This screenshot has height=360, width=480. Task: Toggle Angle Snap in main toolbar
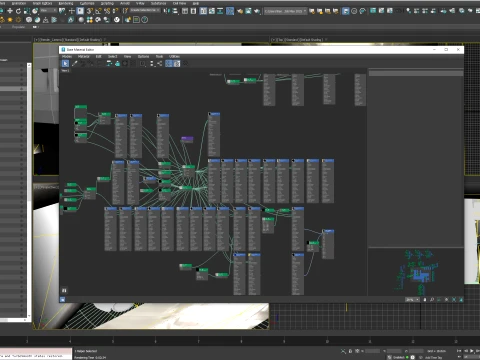[x=98, y=11]
